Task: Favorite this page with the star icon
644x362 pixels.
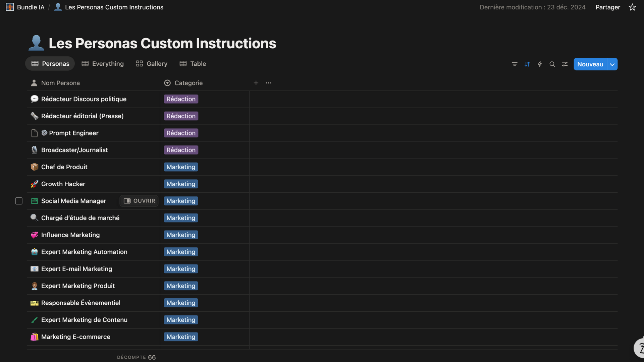Action: [x=632, y=7]
